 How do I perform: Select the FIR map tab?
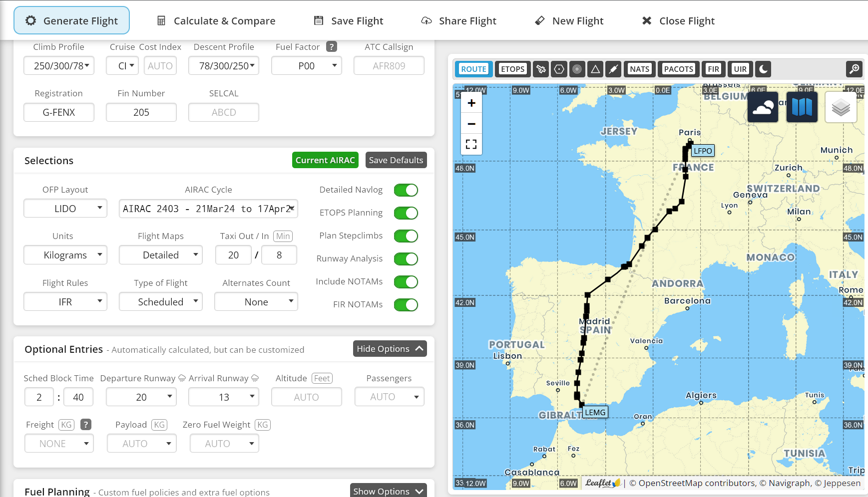point(713,69)
